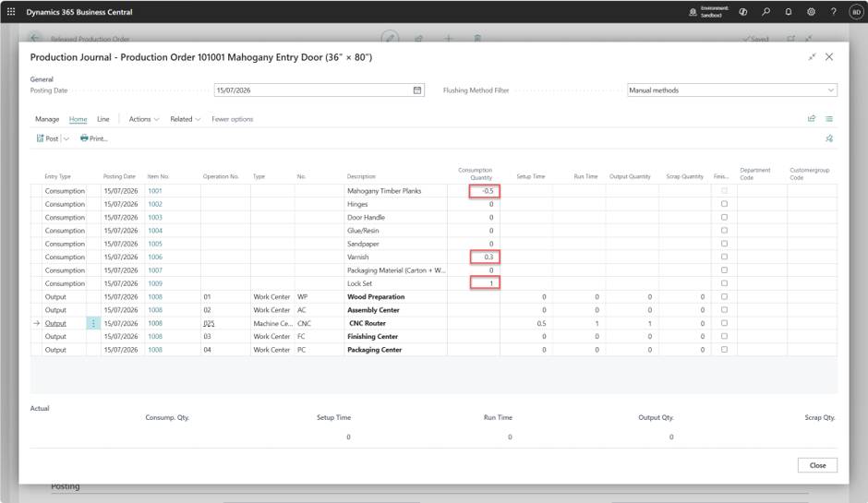The image size is (868, 503).
Task: Open the Copilot icon in top bar
Action: click(x=743, y=12)
